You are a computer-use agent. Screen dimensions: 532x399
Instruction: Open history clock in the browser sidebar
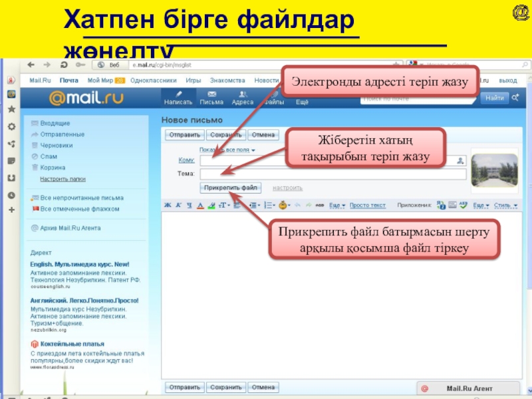(x=11, y=196)
